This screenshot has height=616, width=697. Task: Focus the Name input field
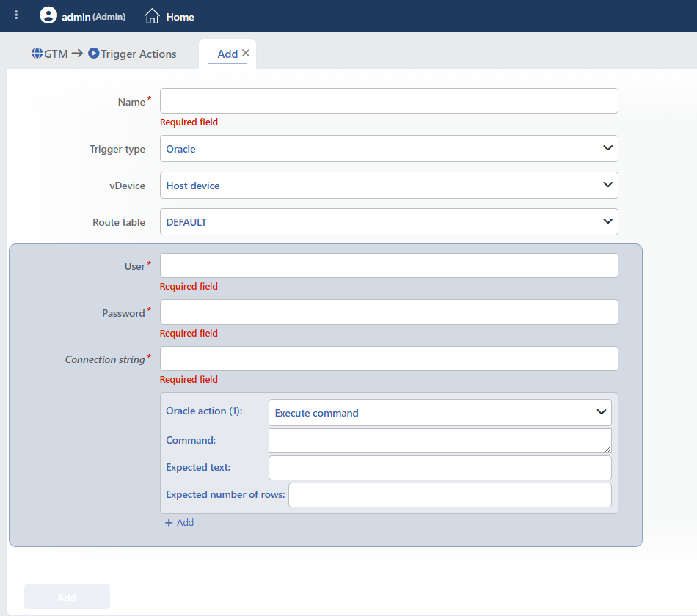pos(389,101)
